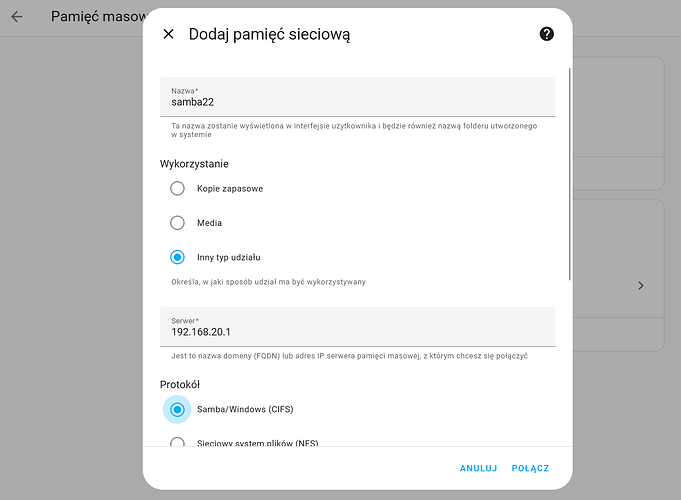Close the Dodaj pamięć sieciową dialog
The height and width of the screenshot is (500, 681).
pos(168,34)
